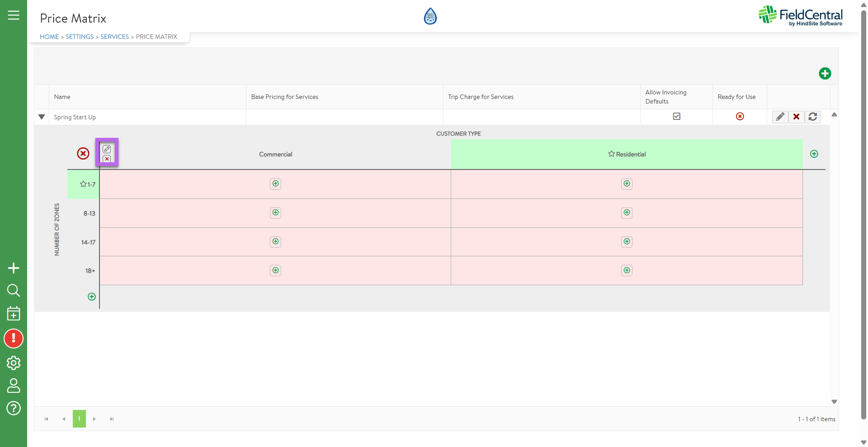Toggle the Ready for Use status indicator
Image resolution: width=868 pixels, height=447 pixels.
(x=740, y=117)
